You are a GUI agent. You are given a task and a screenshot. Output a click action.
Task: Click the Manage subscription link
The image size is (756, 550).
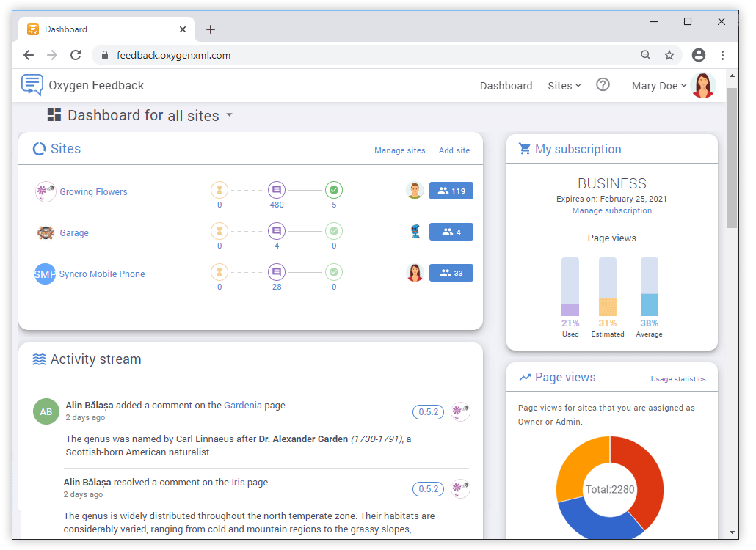[612, 210]
